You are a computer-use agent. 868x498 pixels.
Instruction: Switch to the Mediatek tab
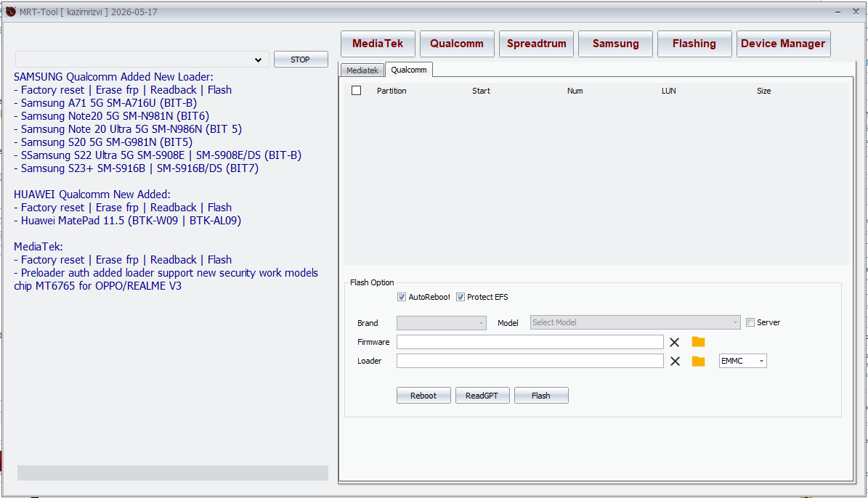(x=362, y=70)
